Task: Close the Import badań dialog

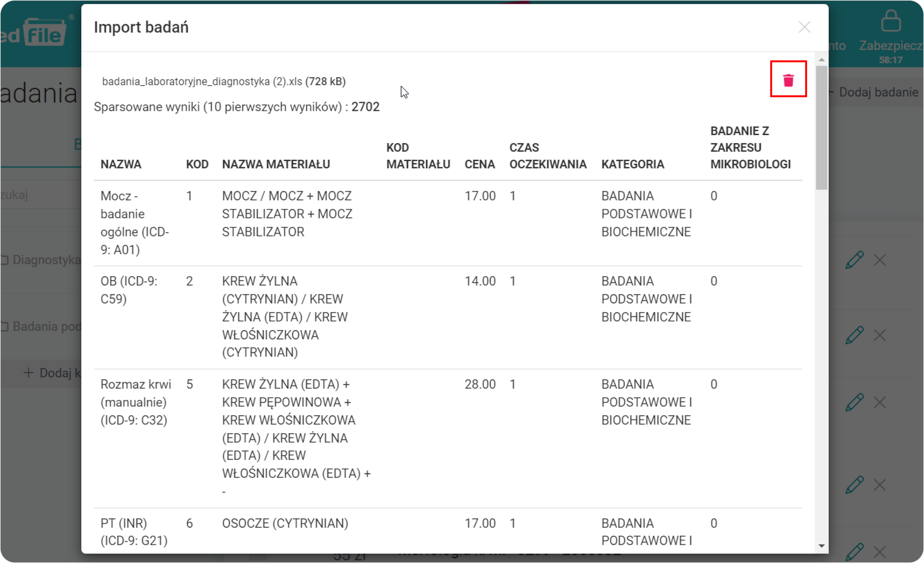Action: coord(804,27)
